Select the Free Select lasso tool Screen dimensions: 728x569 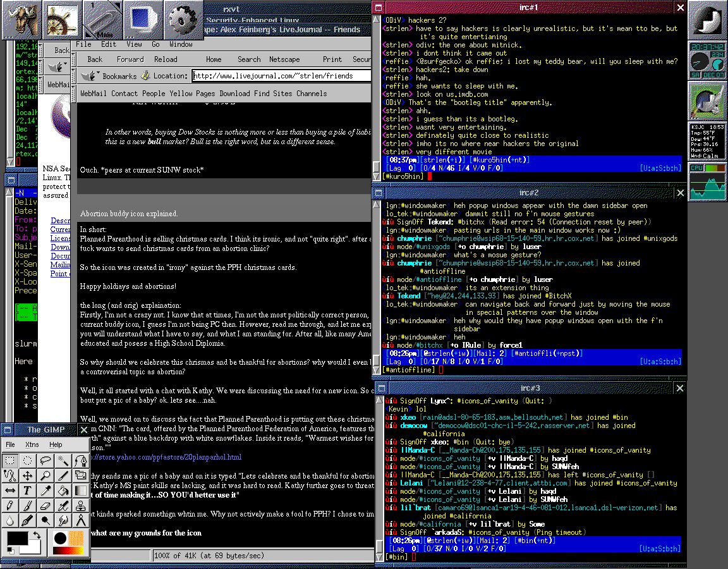tap(45, 460)
